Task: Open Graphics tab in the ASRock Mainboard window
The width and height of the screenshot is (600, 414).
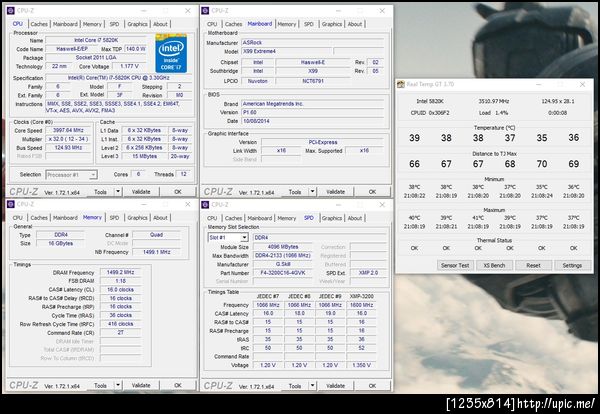Action: coord(332,22)
